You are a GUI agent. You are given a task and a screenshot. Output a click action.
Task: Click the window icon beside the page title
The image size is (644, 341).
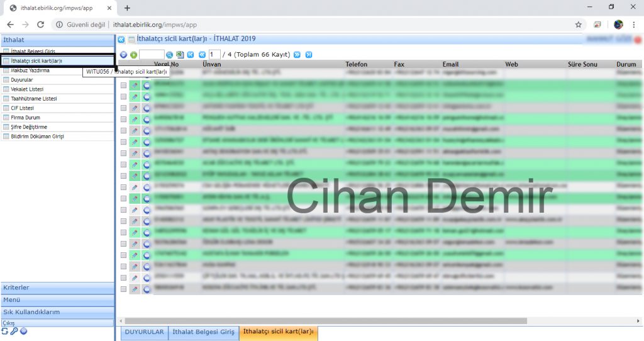click(131, 40)
